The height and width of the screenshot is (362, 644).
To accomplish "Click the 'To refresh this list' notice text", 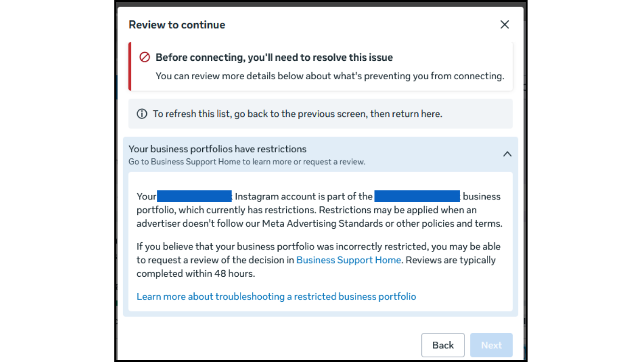I will 297,114.
